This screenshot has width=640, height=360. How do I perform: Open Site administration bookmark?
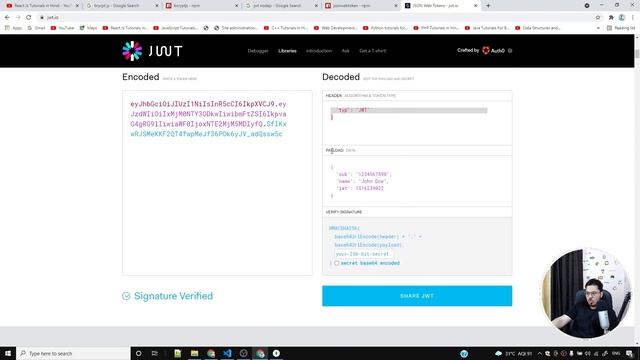pyautogui.click(x=236, y=28)
